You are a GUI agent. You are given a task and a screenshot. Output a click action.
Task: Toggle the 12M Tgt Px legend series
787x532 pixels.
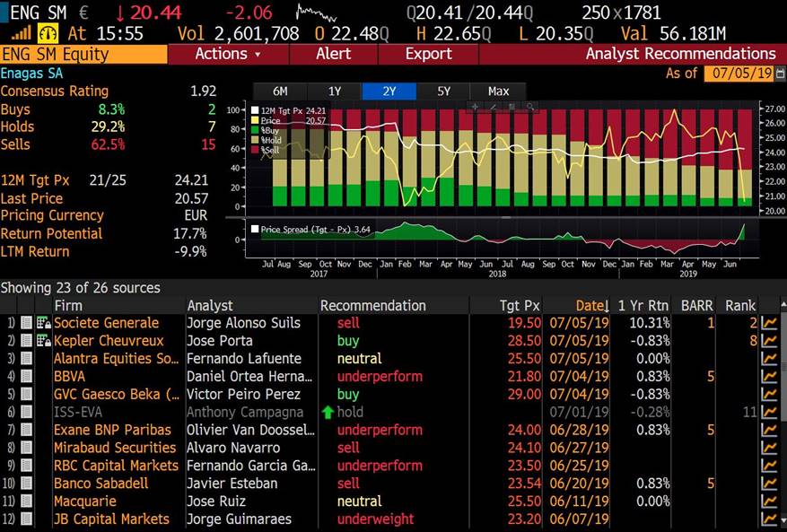(x=255, y=111)
